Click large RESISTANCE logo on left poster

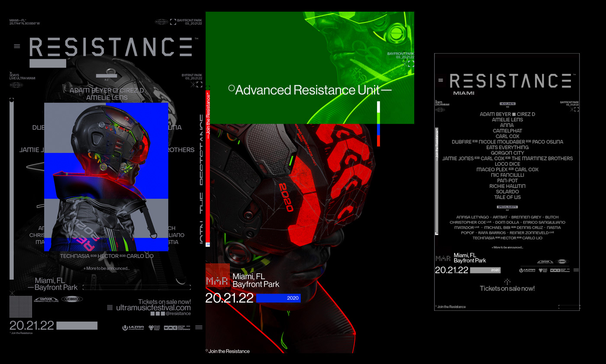click(x=111, y=47)
